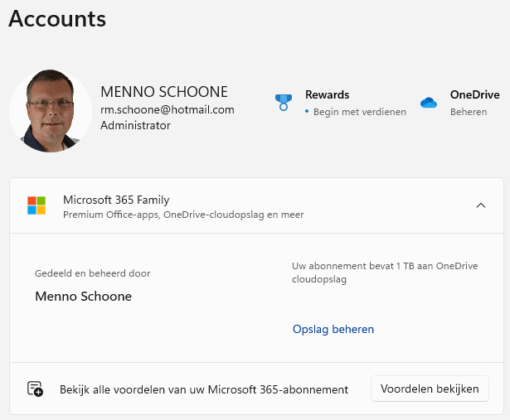Click Begin met verdienen under Rewards

point(359,112)
